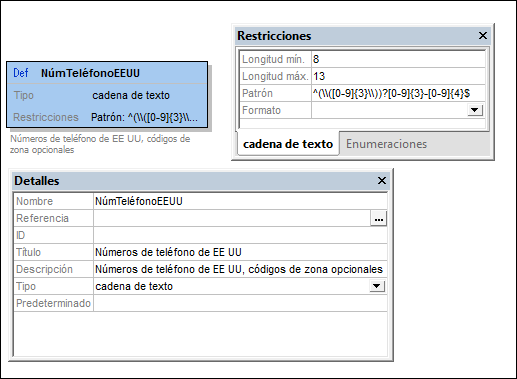Click the Título label in Detalles
Image resolution: width=517 pixels, height=379 pixels.
coord(28,252)
